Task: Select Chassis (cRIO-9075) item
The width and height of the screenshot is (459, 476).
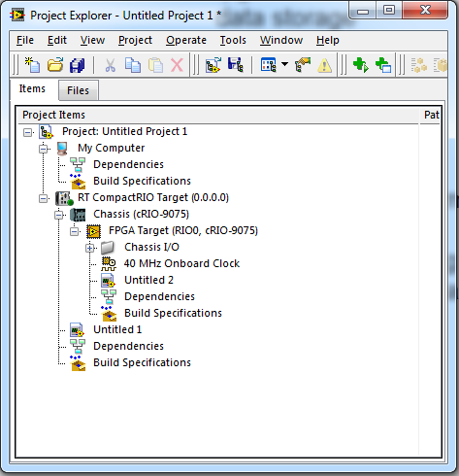Action: [x=141, y=214]
